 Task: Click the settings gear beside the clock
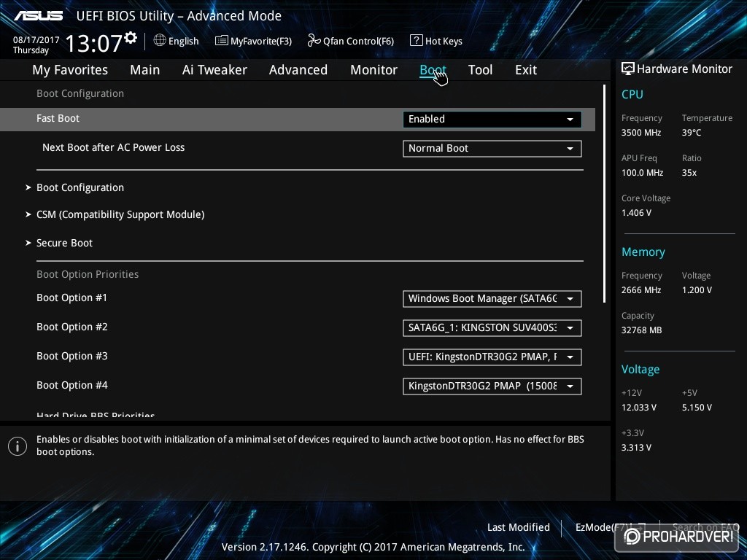pyautogui.click(x=130, y=38)
